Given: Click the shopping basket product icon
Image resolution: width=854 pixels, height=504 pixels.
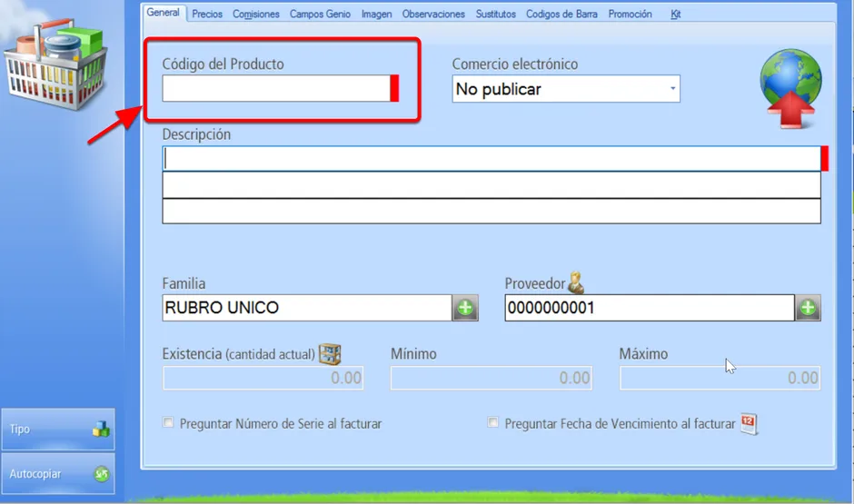Looking at the screenshot, I should tap(56, 64).
